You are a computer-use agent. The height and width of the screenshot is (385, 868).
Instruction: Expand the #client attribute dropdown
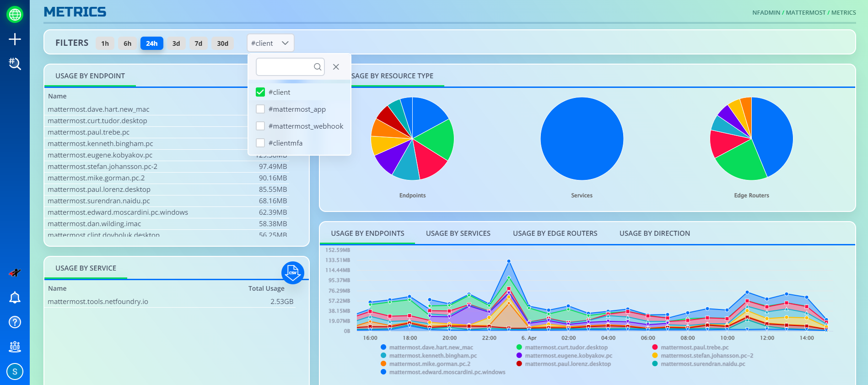coord(270,43)
